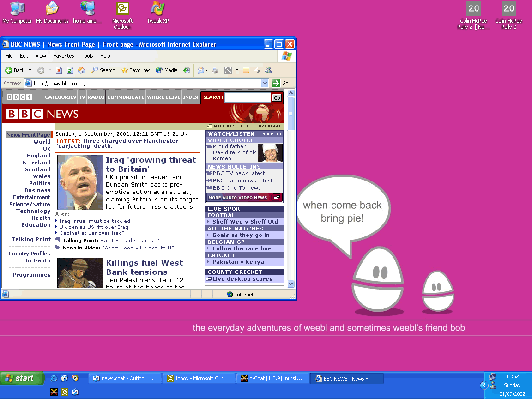Go to Home page via house icon

point(81,70)
